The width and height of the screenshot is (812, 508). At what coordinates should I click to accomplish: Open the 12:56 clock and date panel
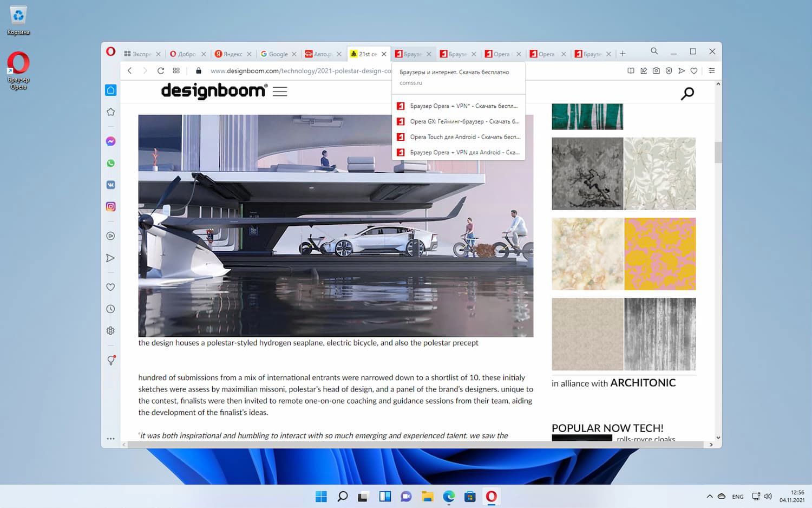click(x=792, y=496)
